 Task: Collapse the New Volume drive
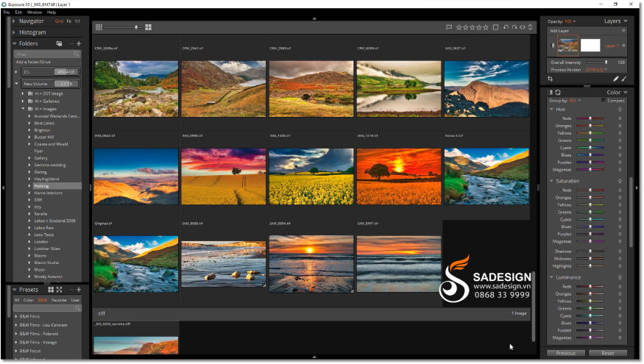point(16,84)
